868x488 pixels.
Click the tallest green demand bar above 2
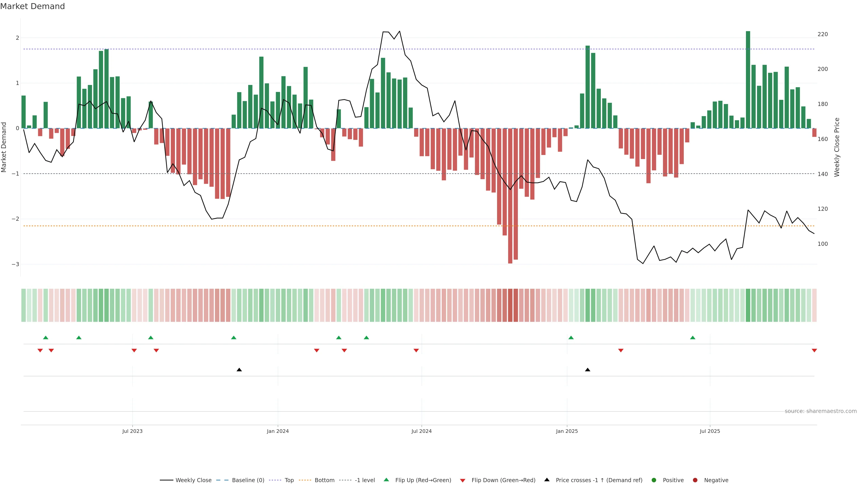coord(748,80)
